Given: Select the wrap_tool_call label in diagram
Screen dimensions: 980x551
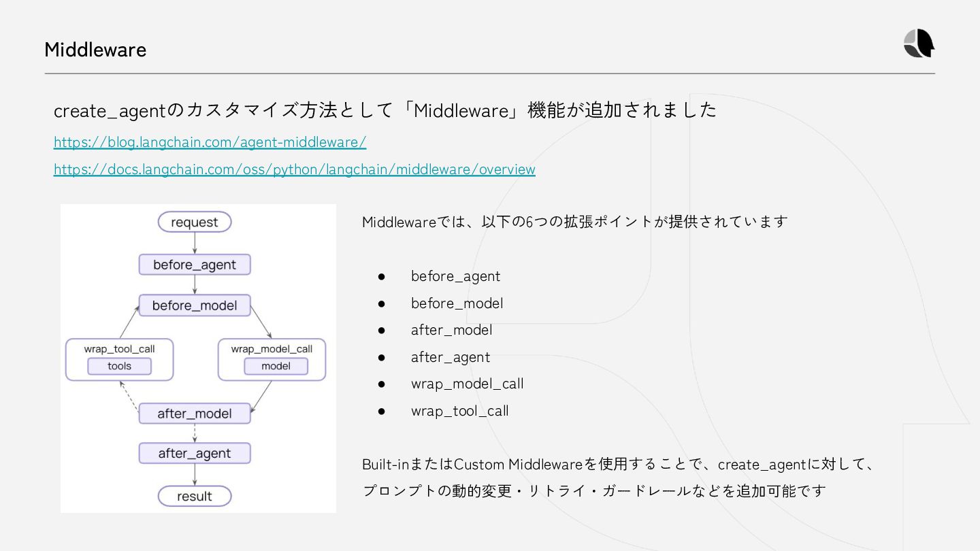Looking at the screenshot, I should click(120, 349).
